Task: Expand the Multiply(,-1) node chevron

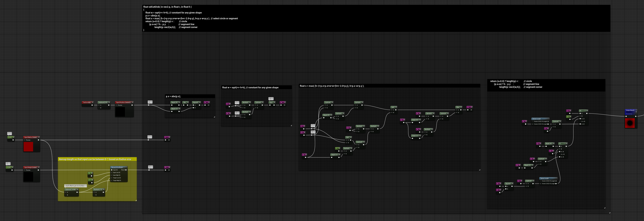Action: tap(104, 189)
